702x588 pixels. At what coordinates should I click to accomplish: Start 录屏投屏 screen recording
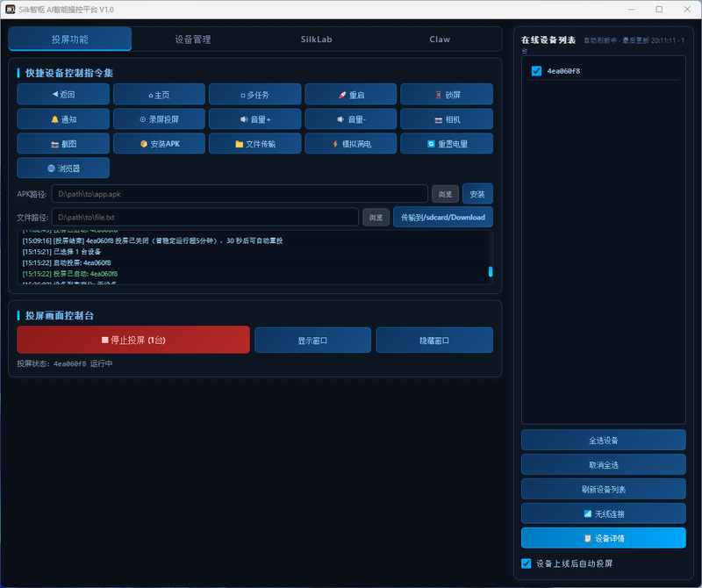[159, 119]
